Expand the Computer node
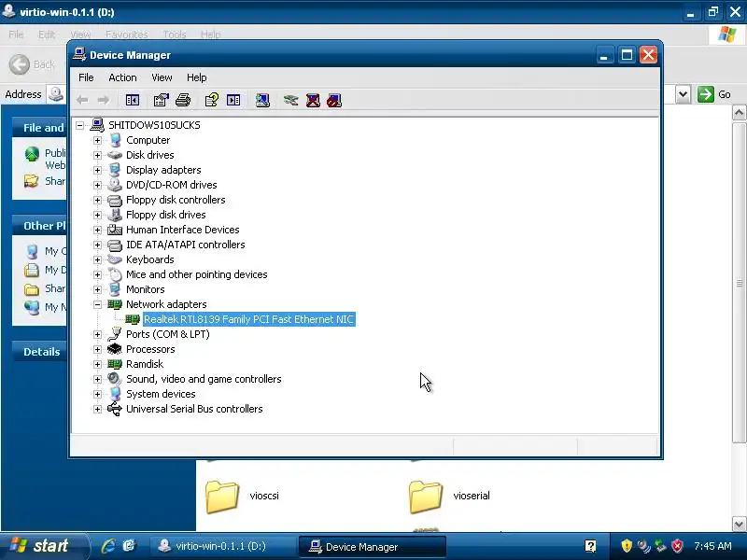 click(x=97, y=140)
